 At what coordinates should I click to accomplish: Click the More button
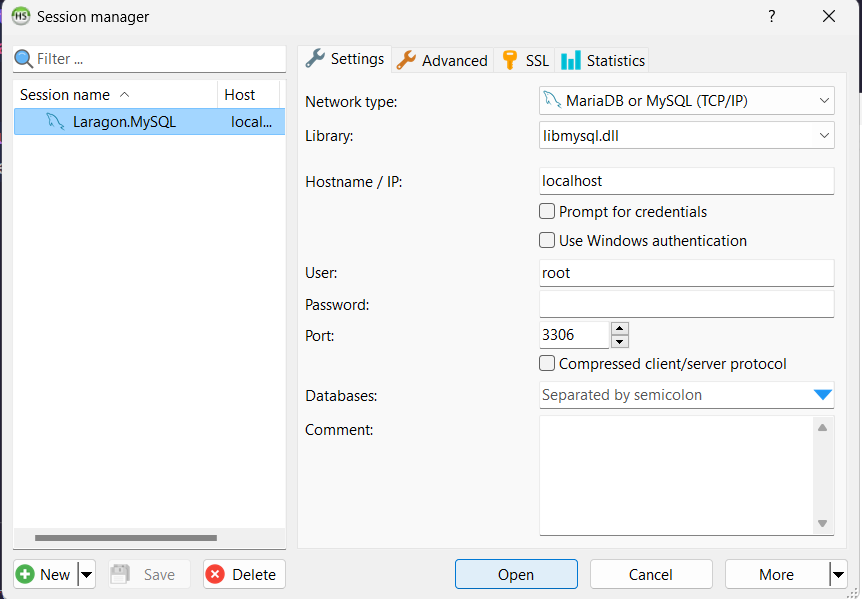777,574
